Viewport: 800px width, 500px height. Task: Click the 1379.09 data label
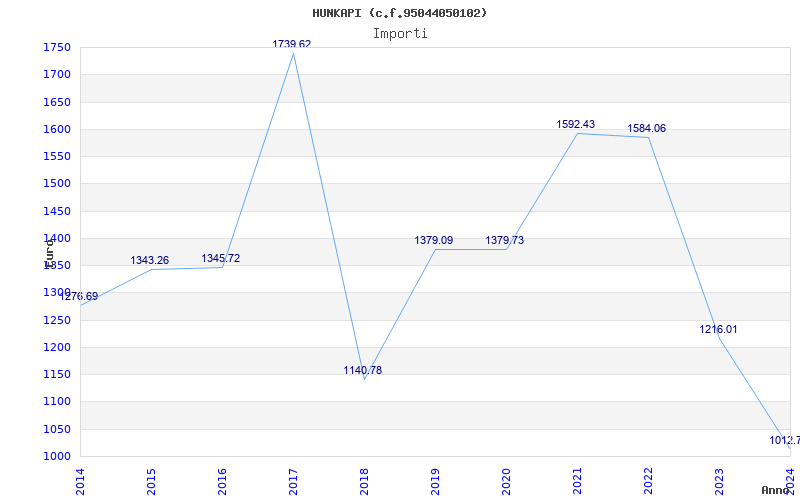pos(434,240)
